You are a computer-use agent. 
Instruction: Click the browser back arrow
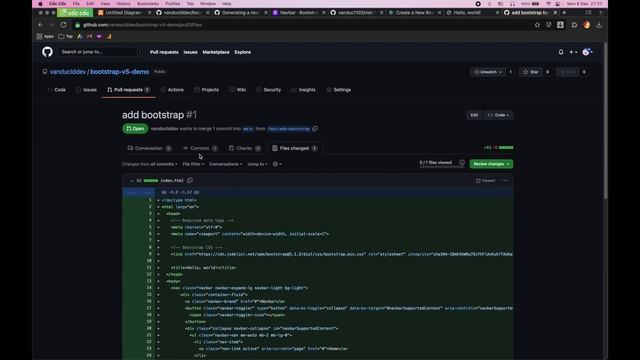[40, 25]
